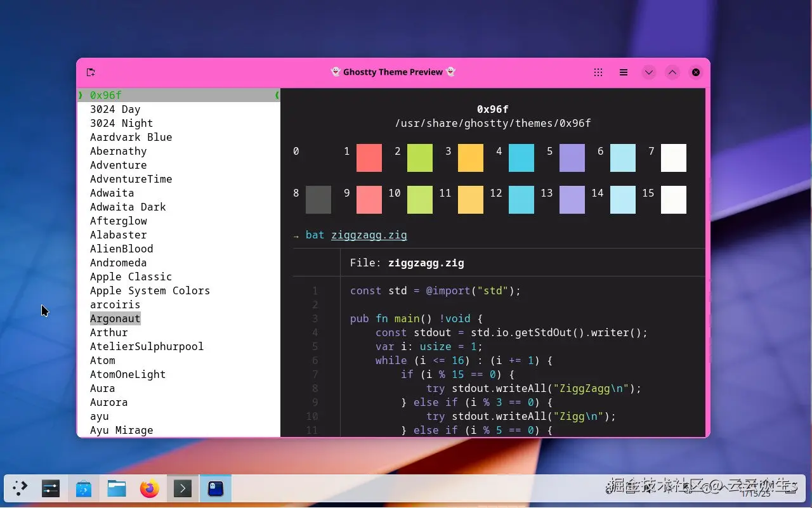Click the Ghostty taskbar icon

coord(216,488)
